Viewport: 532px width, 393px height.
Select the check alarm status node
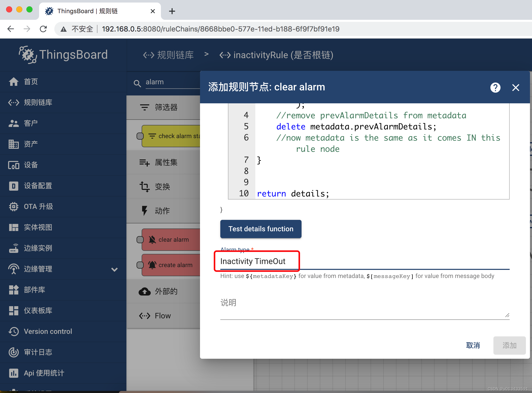[x=171, y=136]
